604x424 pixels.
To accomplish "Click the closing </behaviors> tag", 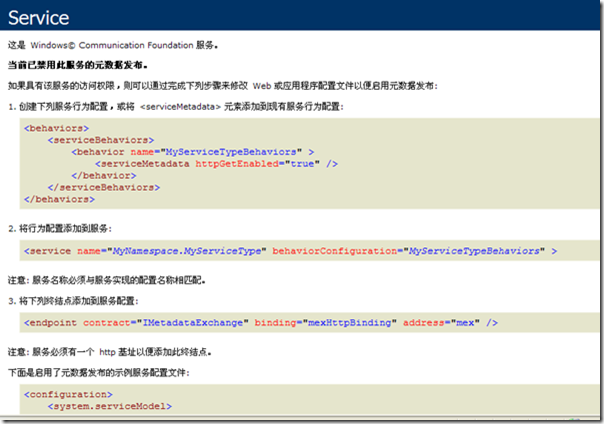I will point(59,198).
